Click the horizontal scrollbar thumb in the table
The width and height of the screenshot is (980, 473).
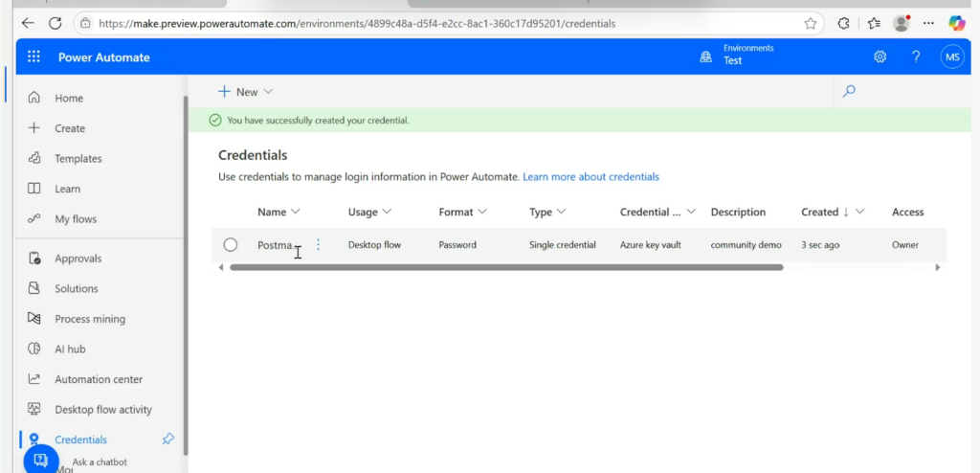point(506,267)
